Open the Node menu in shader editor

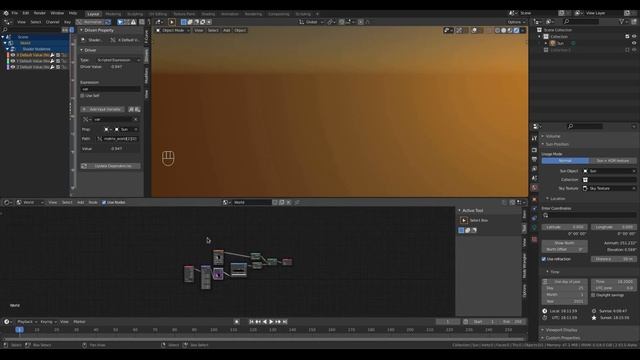tap(93, 202)
